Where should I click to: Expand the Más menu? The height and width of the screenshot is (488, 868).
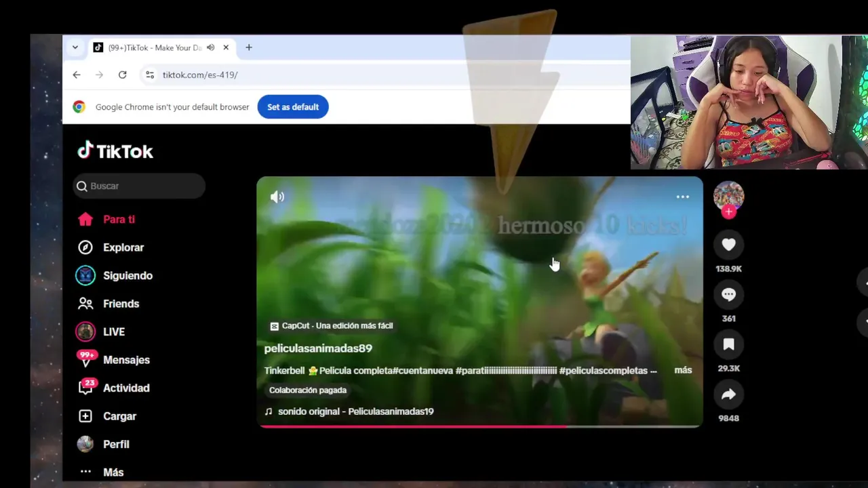click(x=113, y=472)
